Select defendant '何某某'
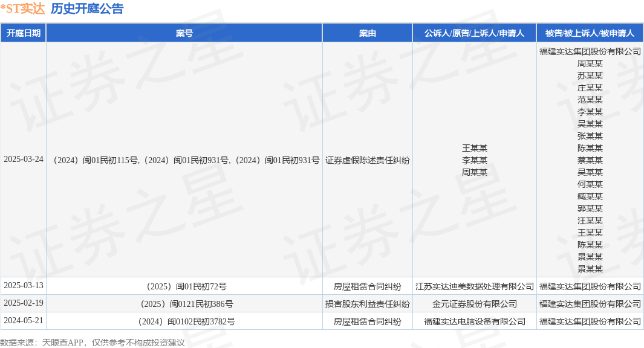Screen dimensions: 644x348 pos(590,184)
